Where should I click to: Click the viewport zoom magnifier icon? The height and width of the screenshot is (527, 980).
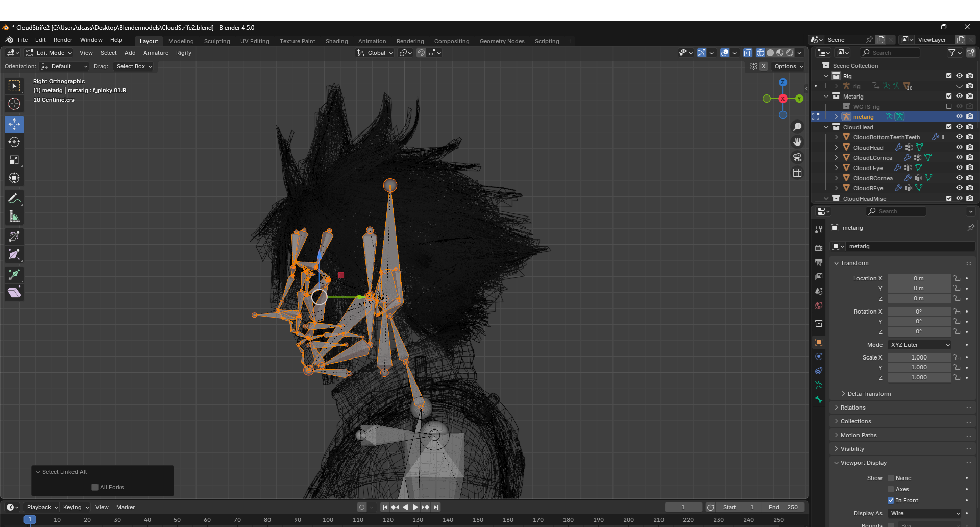tap(797, 127)
